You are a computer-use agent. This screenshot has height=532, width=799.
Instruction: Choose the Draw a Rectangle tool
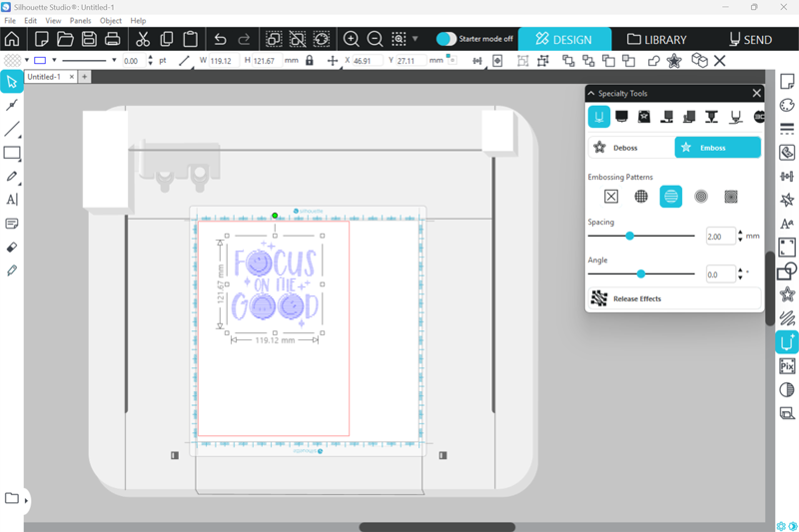click(12, 153)
